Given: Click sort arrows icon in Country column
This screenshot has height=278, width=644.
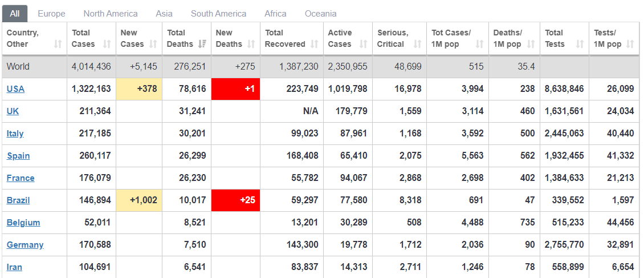Looking at the screenshot, I should (x=58, y=44).
